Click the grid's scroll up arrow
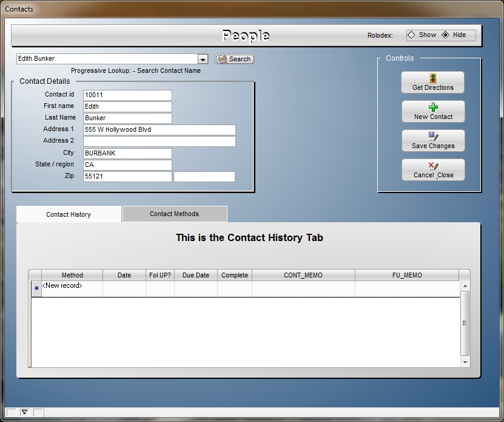The height and width of the screenshot is (422, 504). coord(465,286)
